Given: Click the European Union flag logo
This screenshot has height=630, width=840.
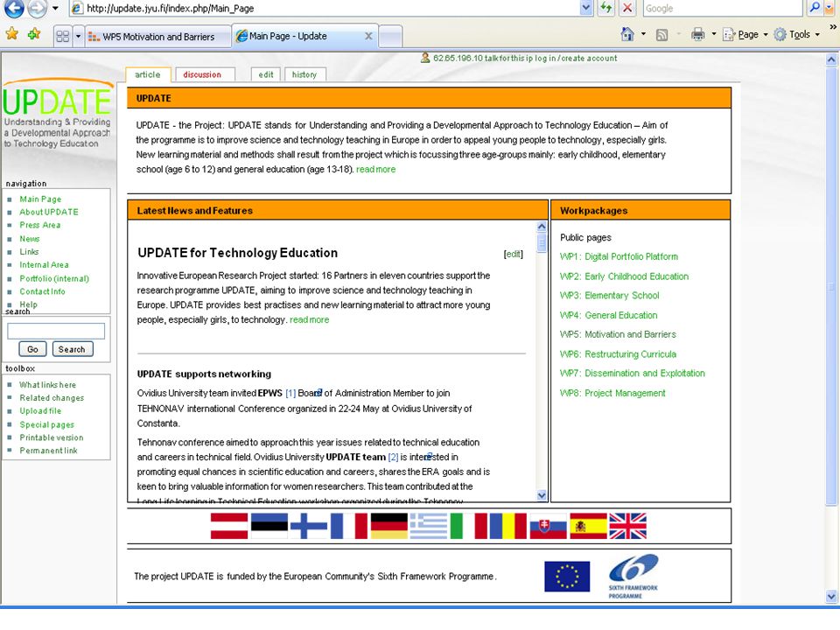Looking at the screenshot, I should (567, 577).
